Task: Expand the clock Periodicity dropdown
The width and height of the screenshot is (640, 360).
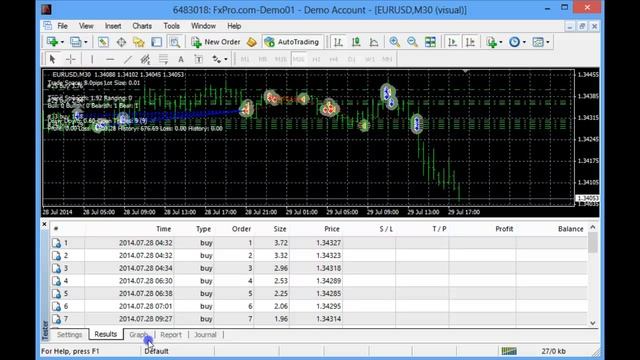Action: coord(524,42)
